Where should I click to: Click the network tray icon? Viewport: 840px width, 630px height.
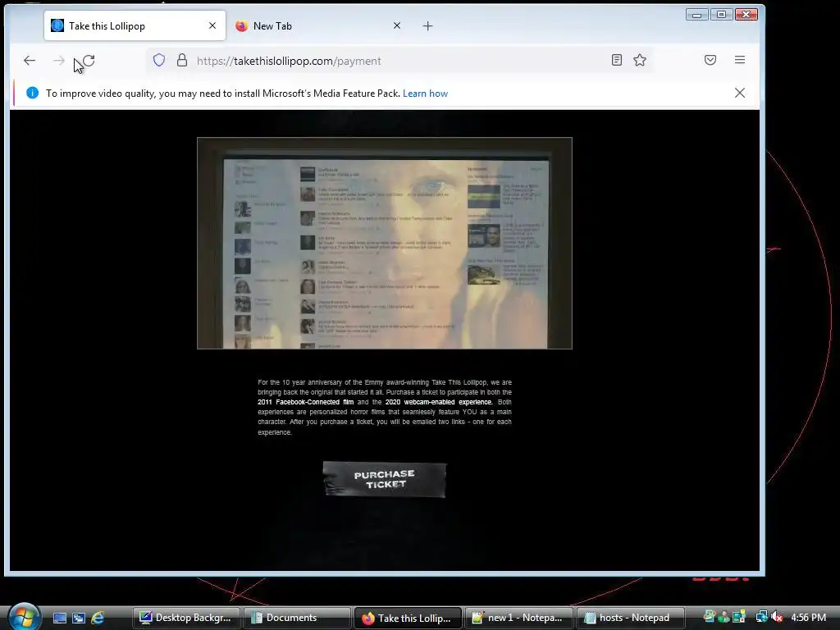point(761,617)
